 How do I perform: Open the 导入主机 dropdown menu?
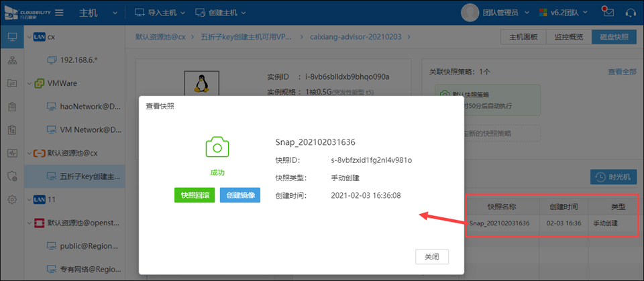[x=158, y=13]
